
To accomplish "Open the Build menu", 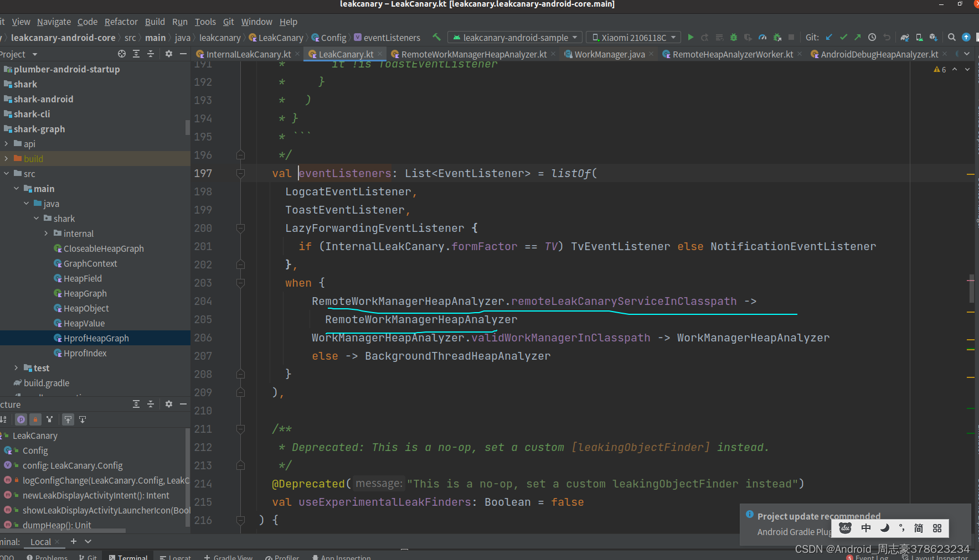I will click(x=155, y=22).
